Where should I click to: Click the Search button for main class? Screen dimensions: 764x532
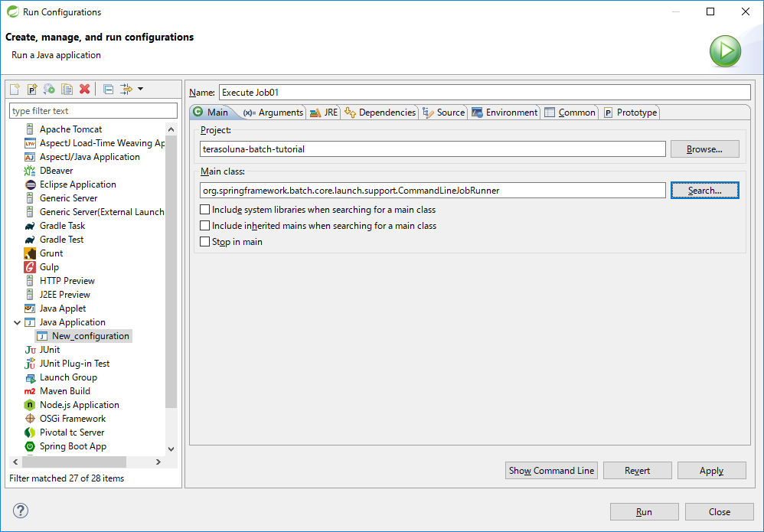point(704,190)
